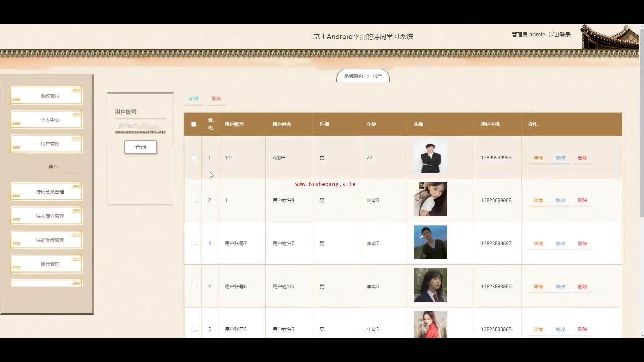Tick the checkbox for row 3

(x=194, y=244)
